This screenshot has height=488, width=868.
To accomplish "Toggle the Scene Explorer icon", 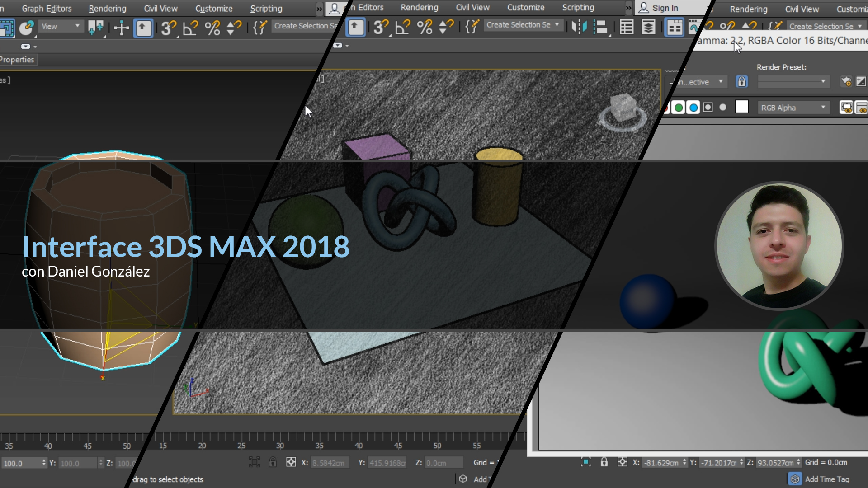I will pos(627,27).
